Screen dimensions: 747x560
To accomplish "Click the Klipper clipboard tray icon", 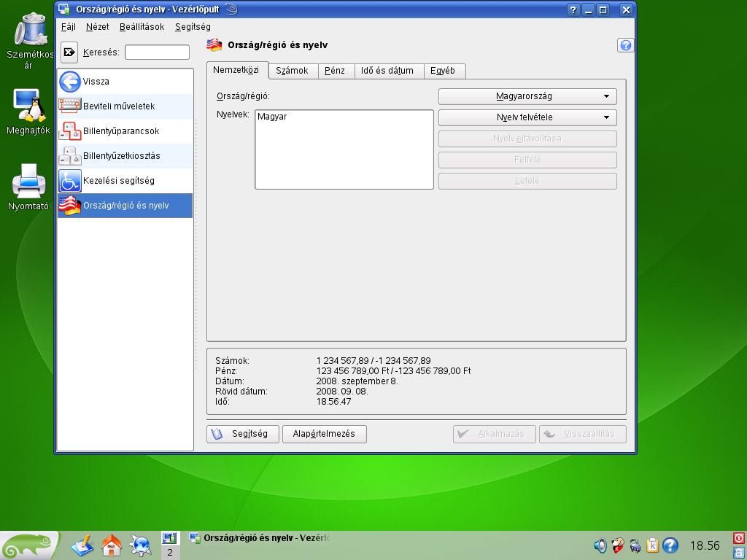I will click(x=652, y=545).
